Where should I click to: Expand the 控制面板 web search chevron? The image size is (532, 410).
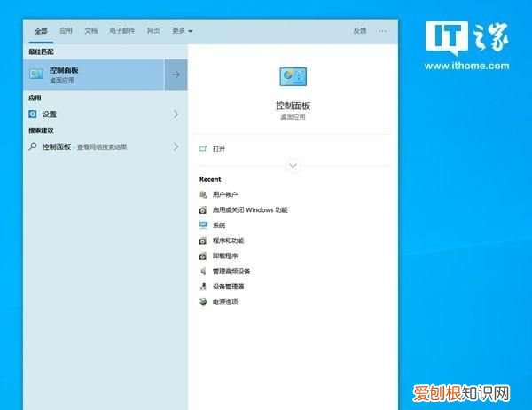[176, 146]
